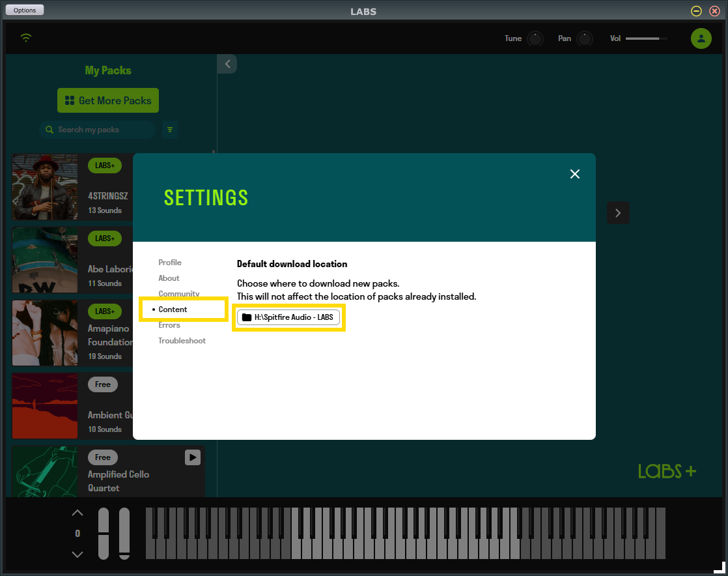Click the 13 Sounds text

105,210
